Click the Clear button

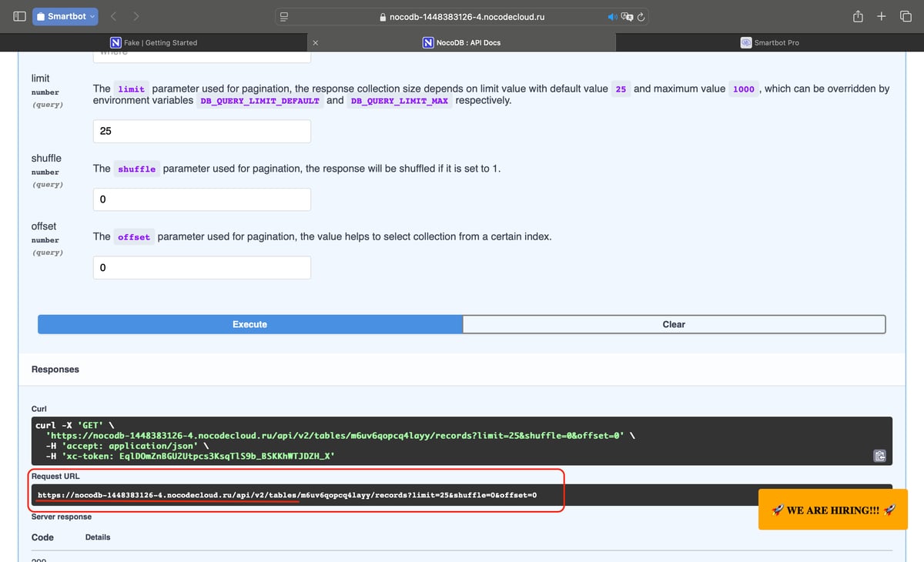pos(674,324)
